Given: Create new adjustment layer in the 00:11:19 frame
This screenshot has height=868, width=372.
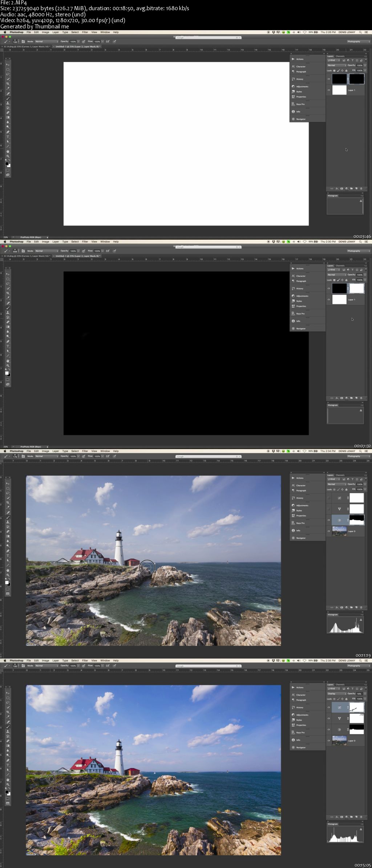Looking at the screenshot, I should (347, 607).
